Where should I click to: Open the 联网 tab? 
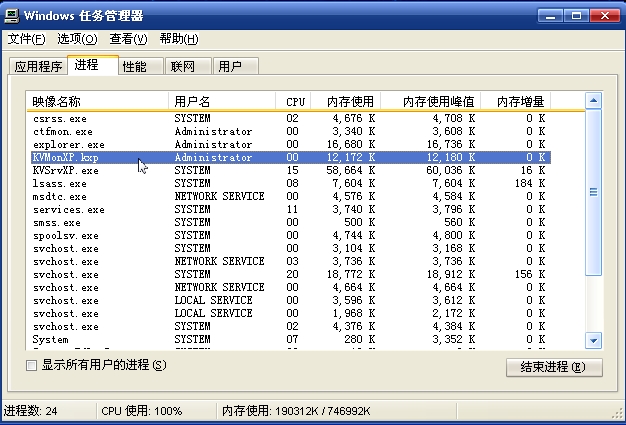(x=188, y=66)
